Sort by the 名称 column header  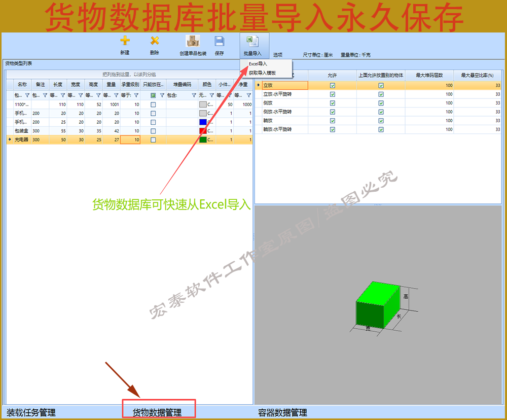pyautogui.click(x=22, y=84)
